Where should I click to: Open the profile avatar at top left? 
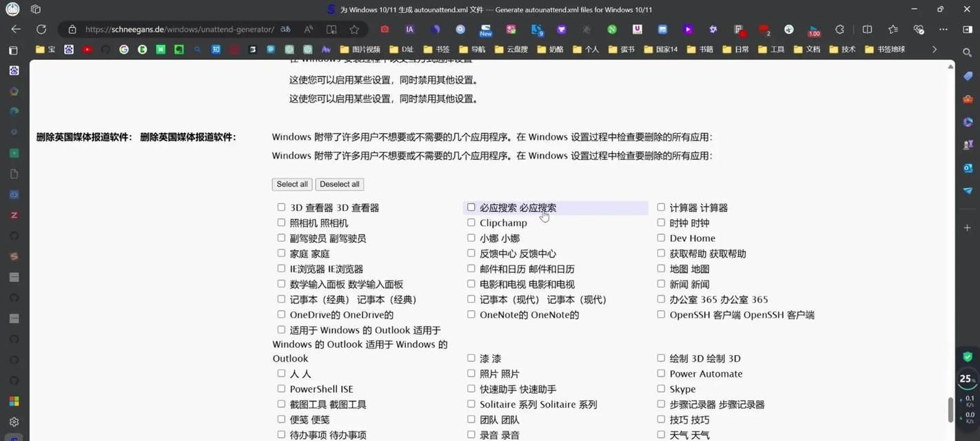point(12,10)
